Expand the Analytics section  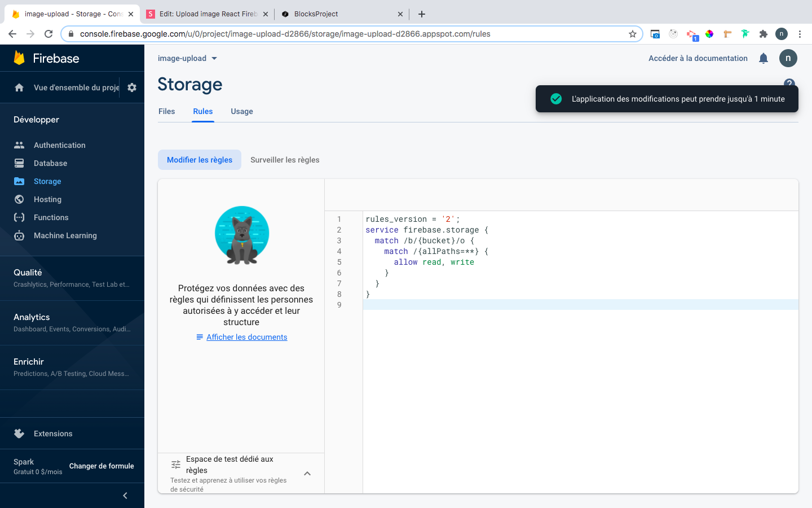72,322
